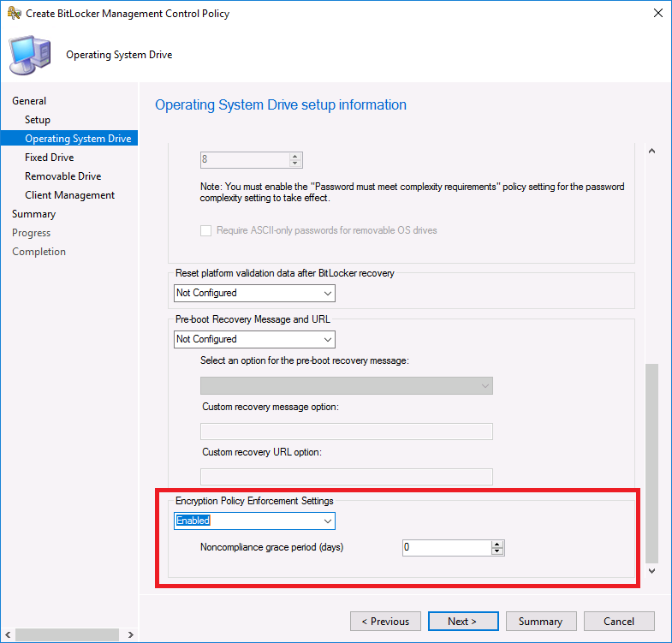Click the BitLocker wizard title bar icon
Image resolution: width=672 pixels, height=643 pixels.
click(x=14, y=14)
